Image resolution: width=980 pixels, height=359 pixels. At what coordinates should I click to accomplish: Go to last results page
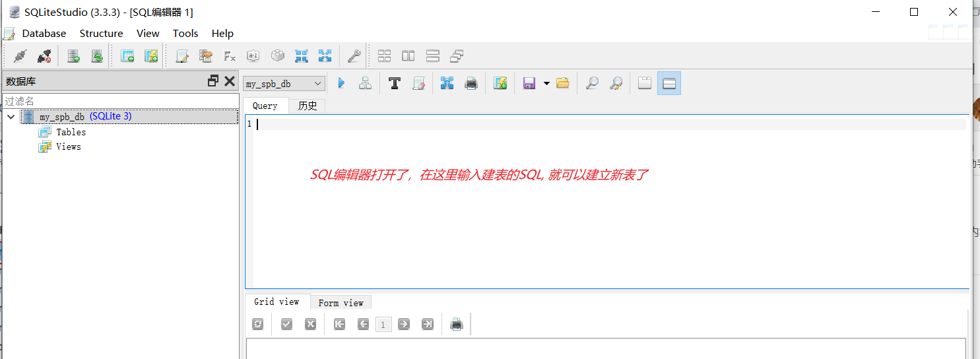click(428, 324)
